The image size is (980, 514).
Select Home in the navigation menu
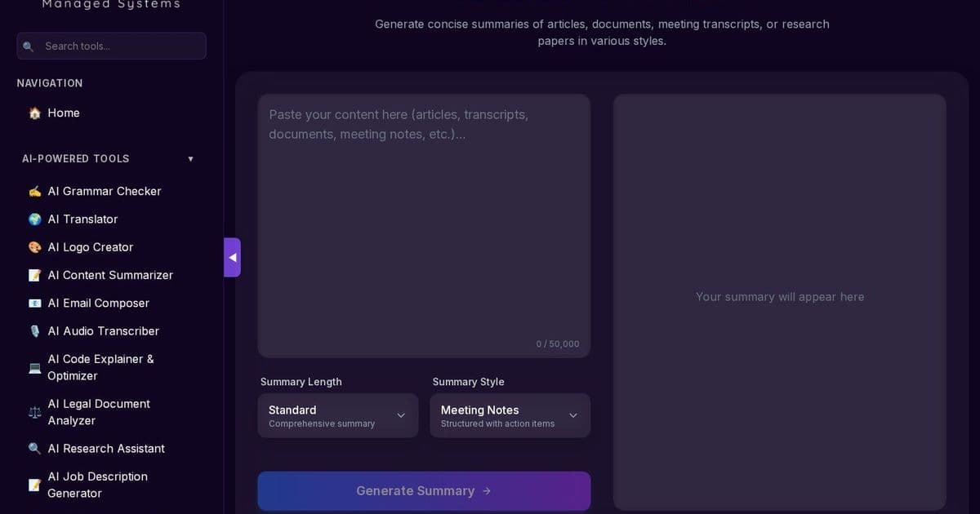pos(64,113)
